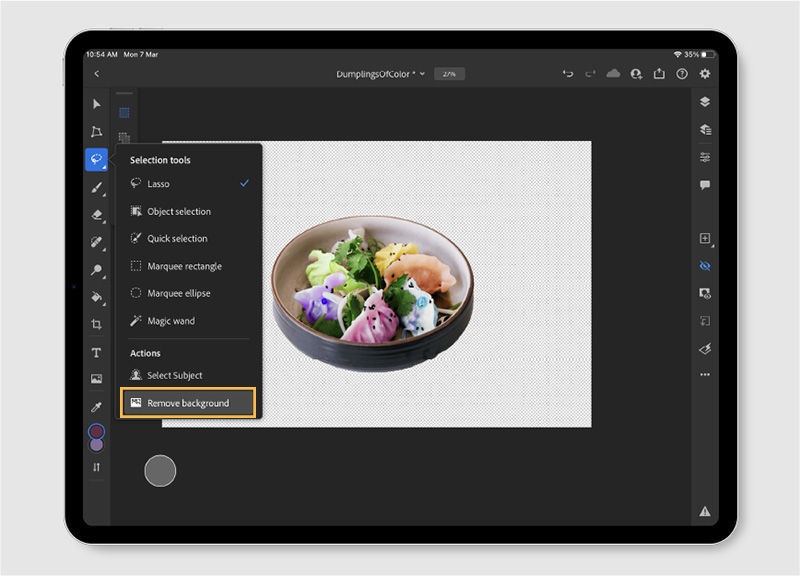The width and height of the screenshot is (800, 576).
Task: Select the Type tool
Action: pyautogui.click(x=96, y=353)
